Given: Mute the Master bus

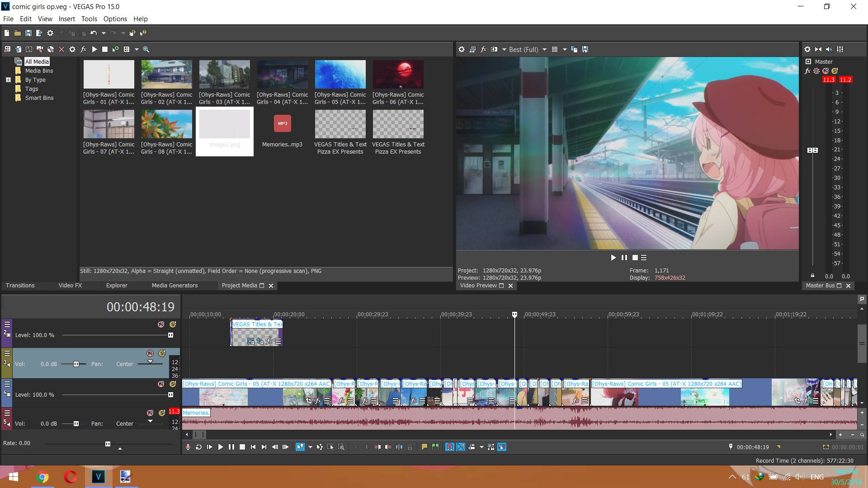Looking at the screenshot, I should [x=826, y=71].
